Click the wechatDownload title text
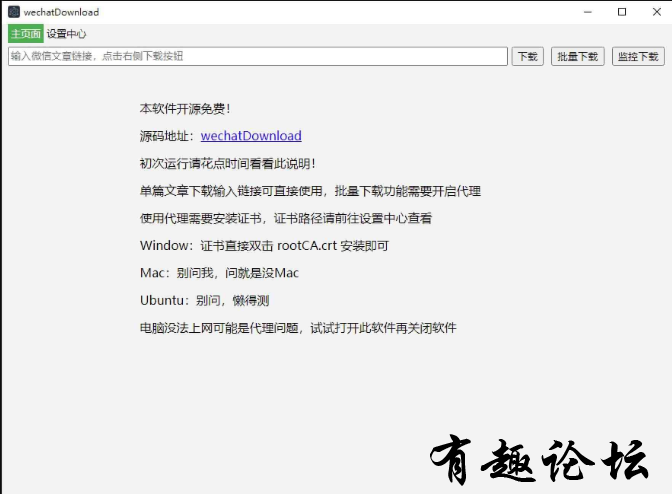The image size is (672, 494). point(61,12)
